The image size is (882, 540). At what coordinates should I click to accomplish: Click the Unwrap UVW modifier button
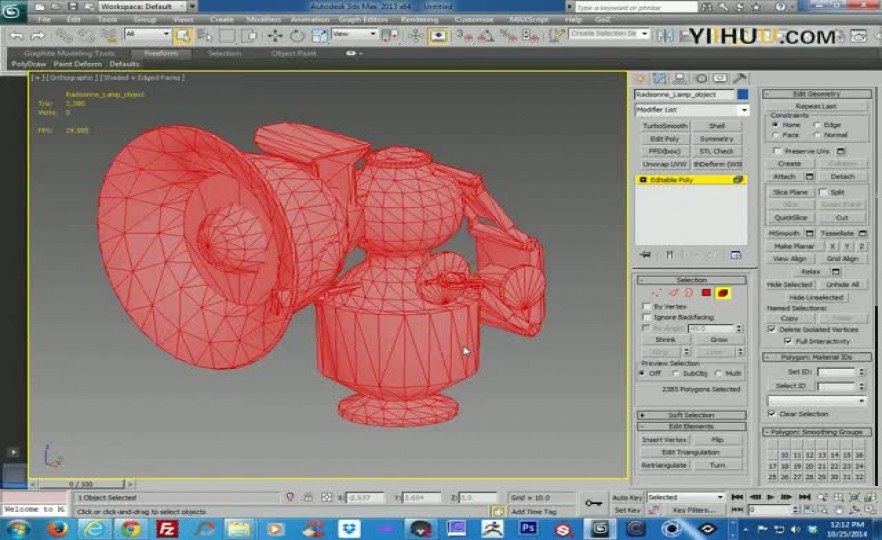coord(665,164)
